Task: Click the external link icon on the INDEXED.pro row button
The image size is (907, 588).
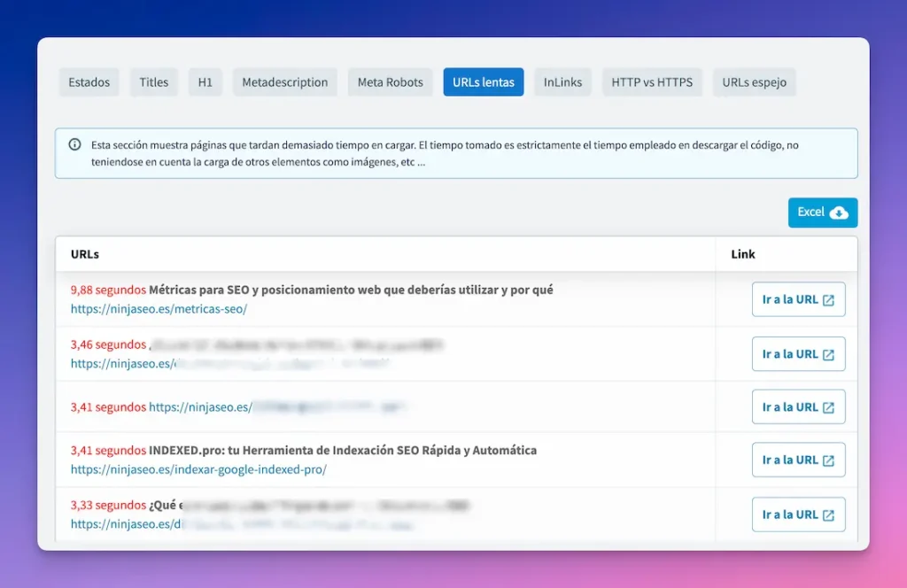Action: tap(827, 460)
